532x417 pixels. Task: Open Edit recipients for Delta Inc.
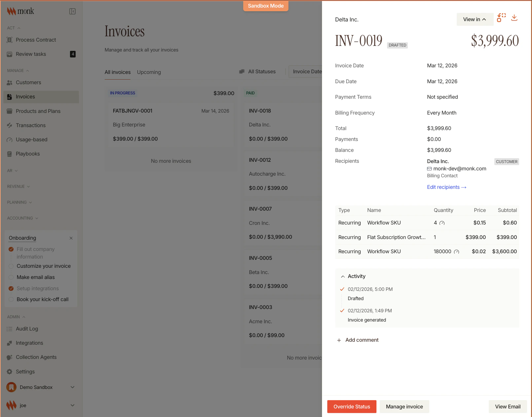[x=446, y=187]
